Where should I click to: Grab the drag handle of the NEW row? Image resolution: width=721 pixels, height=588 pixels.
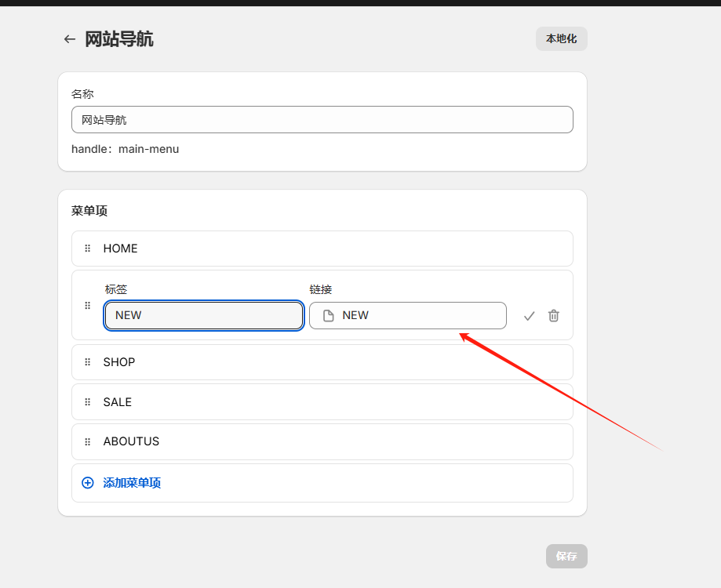coord(87,305)
